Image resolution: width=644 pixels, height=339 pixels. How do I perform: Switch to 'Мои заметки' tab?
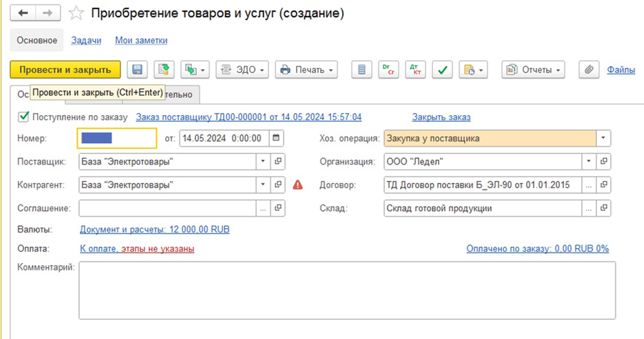(x=141, y=41)
